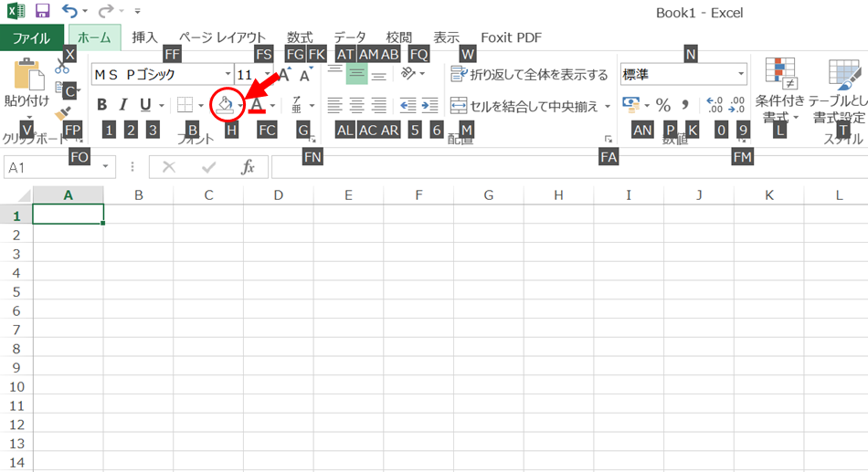Screen dimensions: 868x472
Task: Open the 配置 alignment dialog launcher
Action: pos(608,140)
